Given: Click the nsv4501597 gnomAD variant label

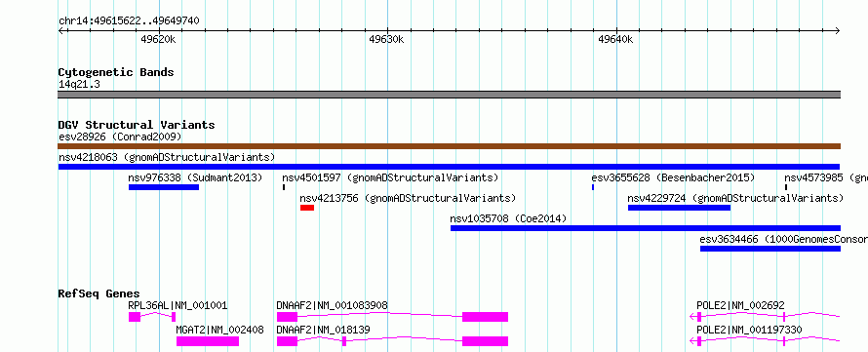Looking at the screenshot, I should 390,177.
